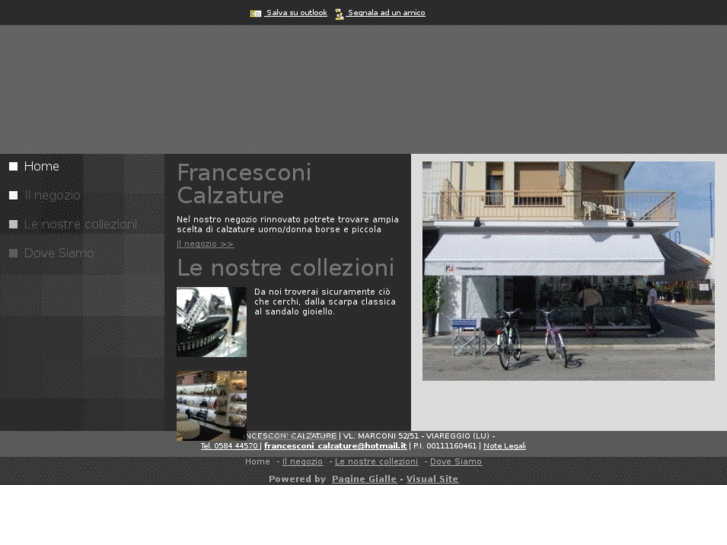
Task: Open 'Le nostre collezioni' side menu item
Action: tap(81, 224)
